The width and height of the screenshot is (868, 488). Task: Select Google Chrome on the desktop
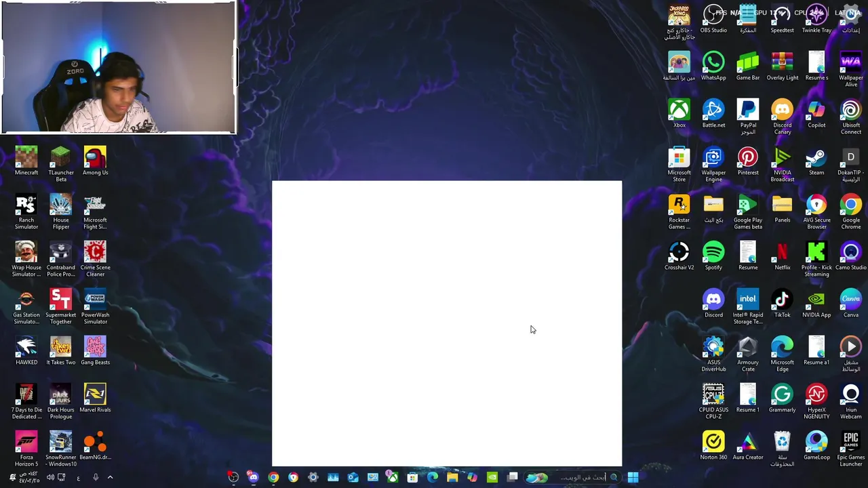851,211
